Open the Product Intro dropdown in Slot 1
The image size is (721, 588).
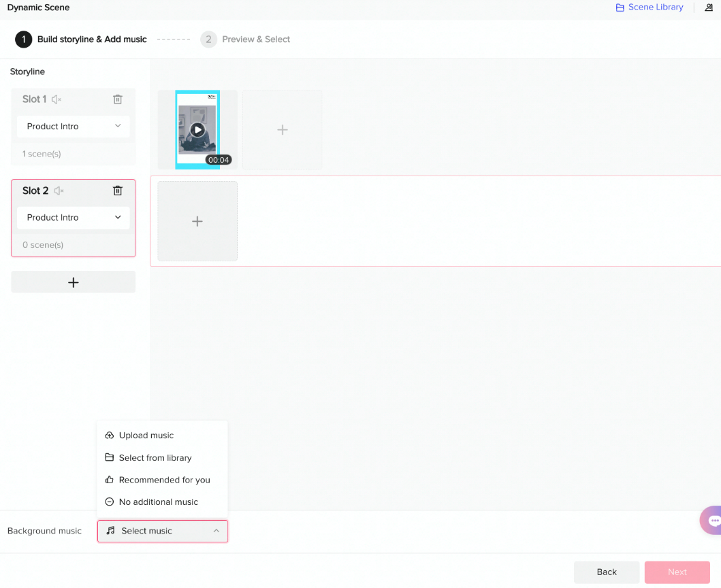(x=73, y=126)
